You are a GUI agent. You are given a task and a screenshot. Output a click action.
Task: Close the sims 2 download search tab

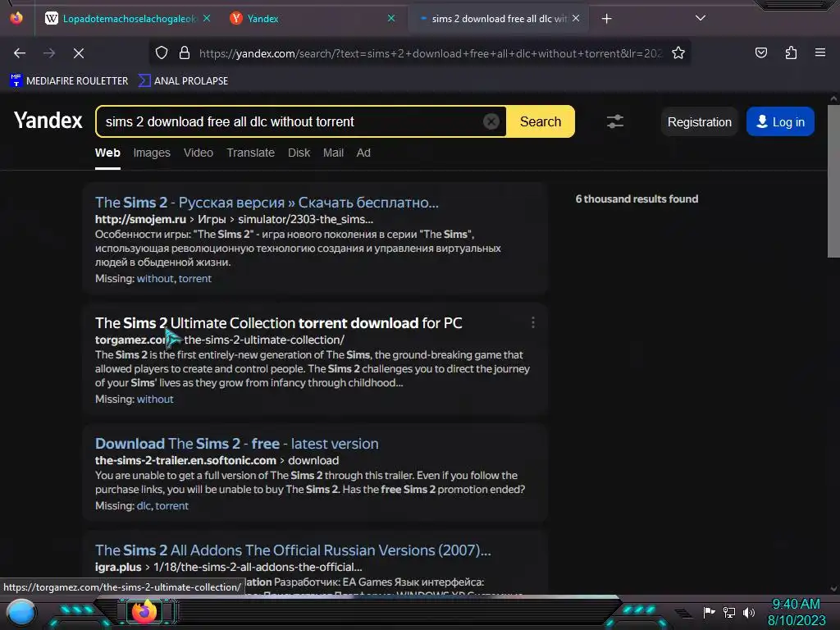pyautogui.click(x=576, y=18)
